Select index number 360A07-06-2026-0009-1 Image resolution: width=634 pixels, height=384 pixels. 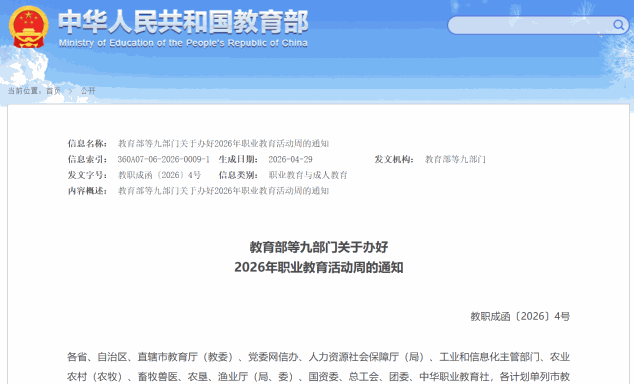click(x=164, y=159)
